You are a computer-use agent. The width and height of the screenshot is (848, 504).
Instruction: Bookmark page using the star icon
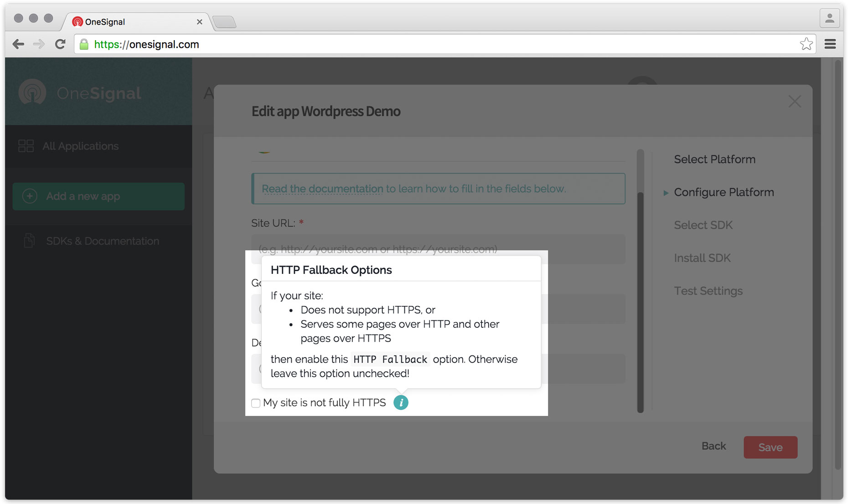(806, 44)
